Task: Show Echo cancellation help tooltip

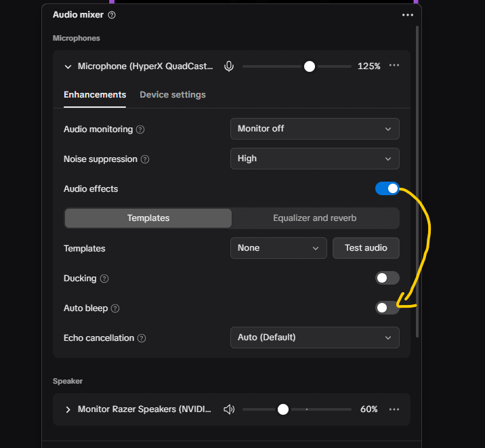Action: [142, 338]
